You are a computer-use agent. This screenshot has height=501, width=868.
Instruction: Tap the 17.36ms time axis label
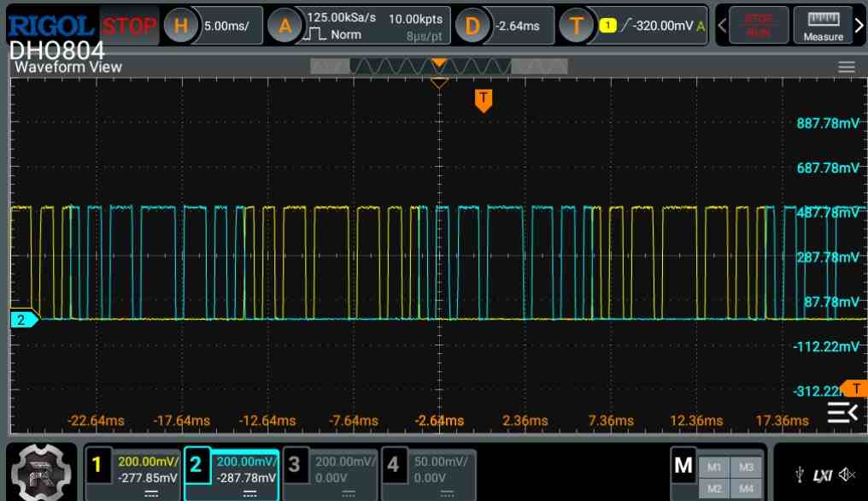click(x=782, y=421)
